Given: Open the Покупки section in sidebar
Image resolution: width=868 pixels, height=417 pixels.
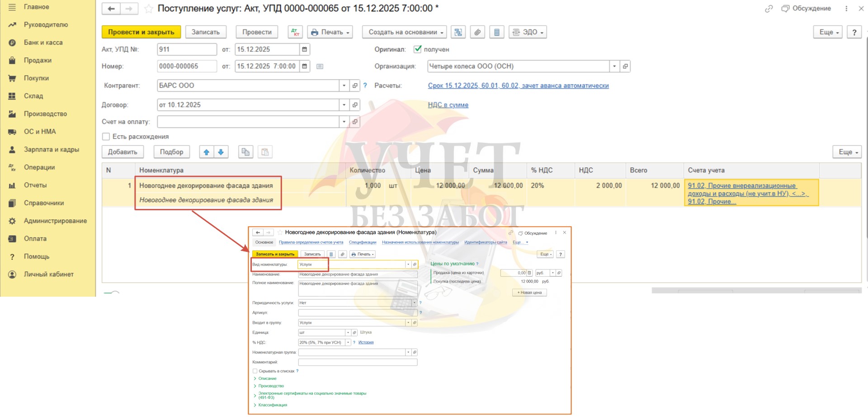Looking at the screenshot, I should click(36, 78).
